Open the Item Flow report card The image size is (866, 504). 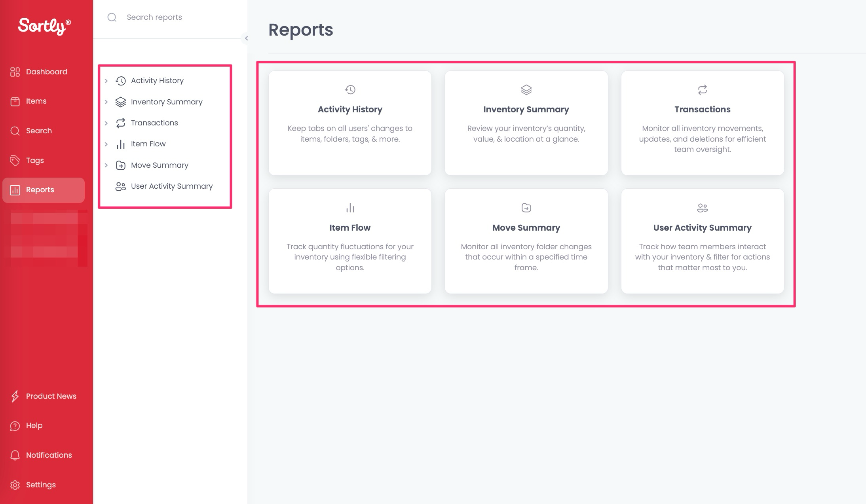350,241
